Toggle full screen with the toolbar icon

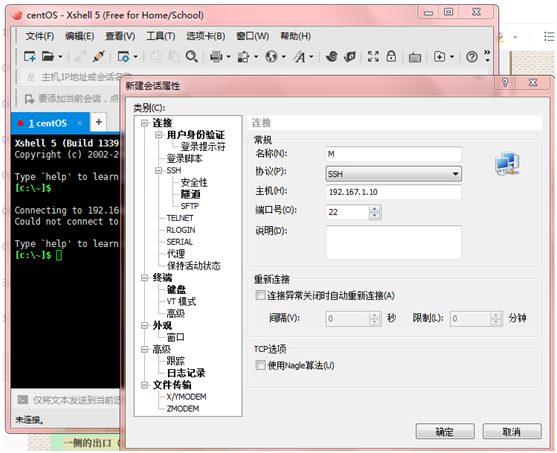[x=373, y=56]
